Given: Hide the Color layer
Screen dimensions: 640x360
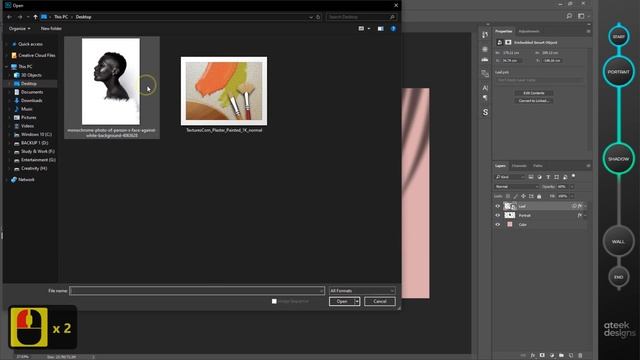Looking at the screenshot, I should click(498, 224).
